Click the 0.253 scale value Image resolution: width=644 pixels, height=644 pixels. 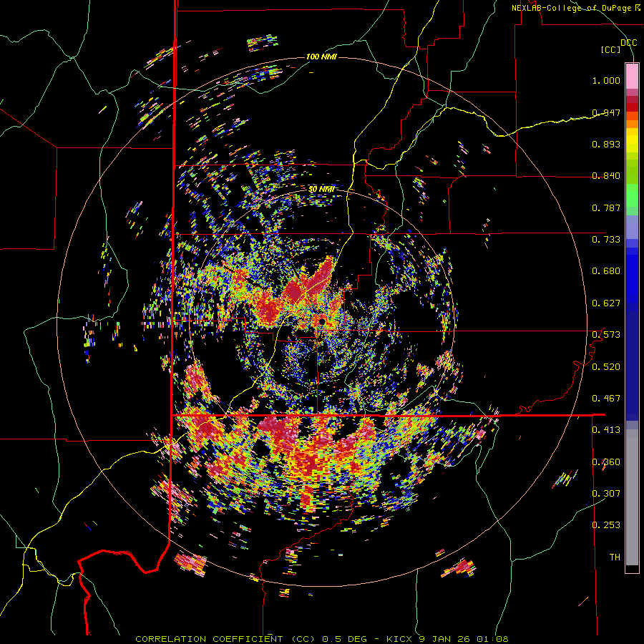point(606,525)
